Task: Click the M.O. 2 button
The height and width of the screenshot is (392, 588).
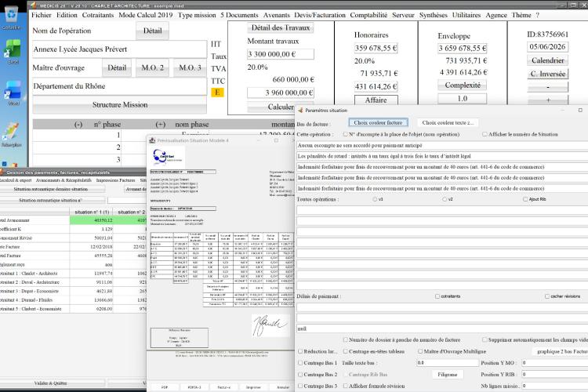Action: click(x=152, y=68)
